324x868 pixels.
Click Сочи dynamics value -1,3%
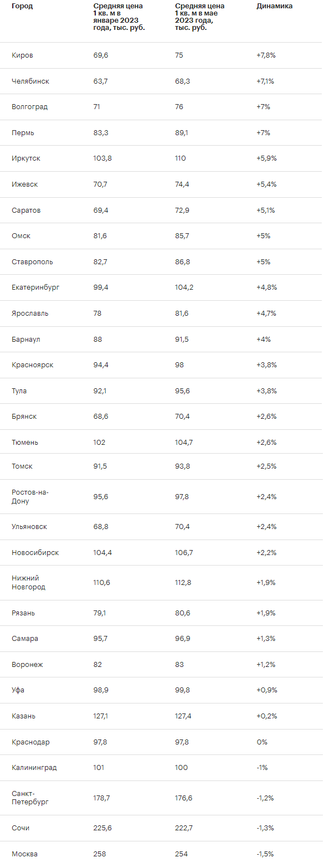265,828
